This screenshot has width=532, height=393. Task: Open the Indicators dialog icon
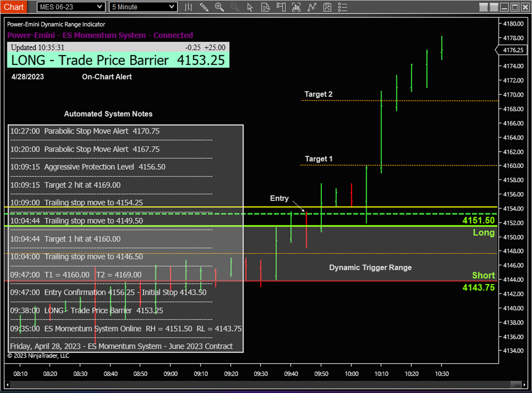(296, 7)
